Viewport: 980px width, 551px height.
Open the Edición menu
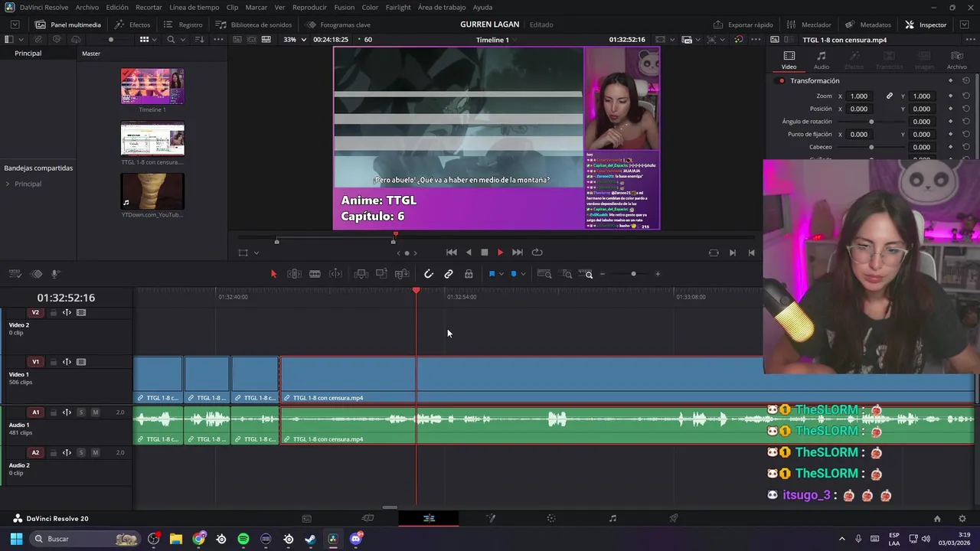pyautogui.click(x=117, y=7)
